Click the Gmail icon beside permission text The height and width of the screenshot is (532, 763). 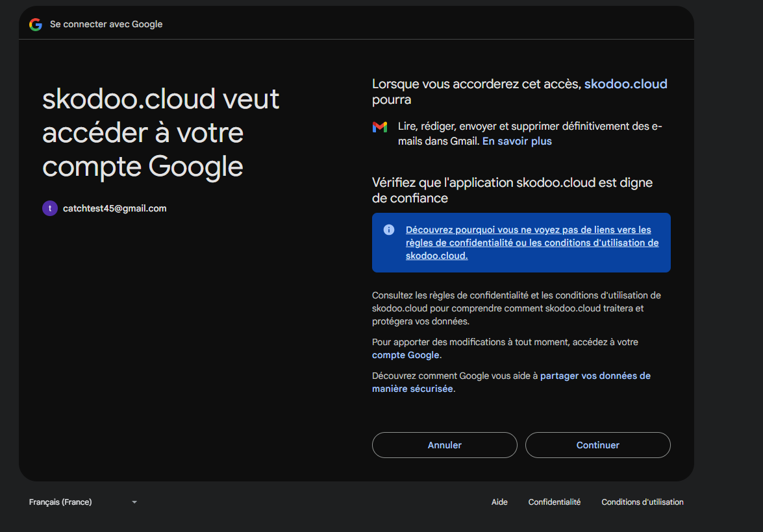(380, 127)
